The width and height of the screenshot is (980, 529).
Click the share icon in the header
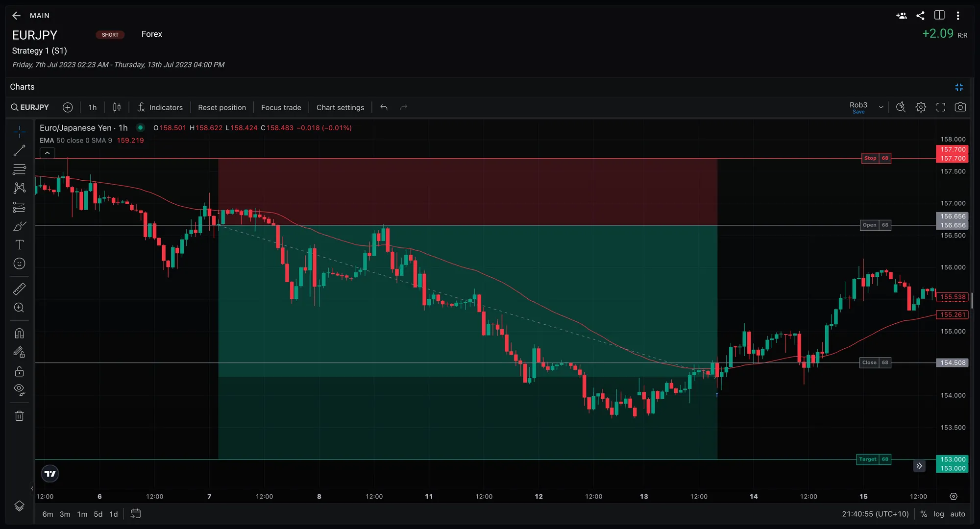920,16
